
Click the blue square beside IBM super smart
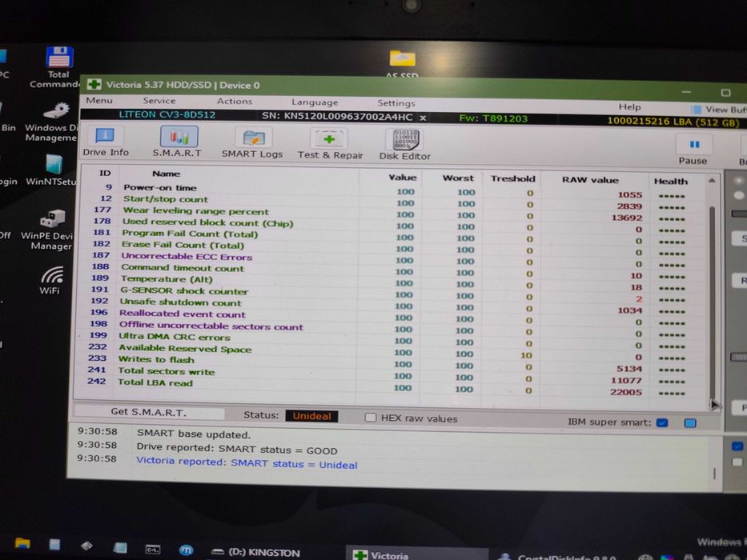click(x=690, y=423)
